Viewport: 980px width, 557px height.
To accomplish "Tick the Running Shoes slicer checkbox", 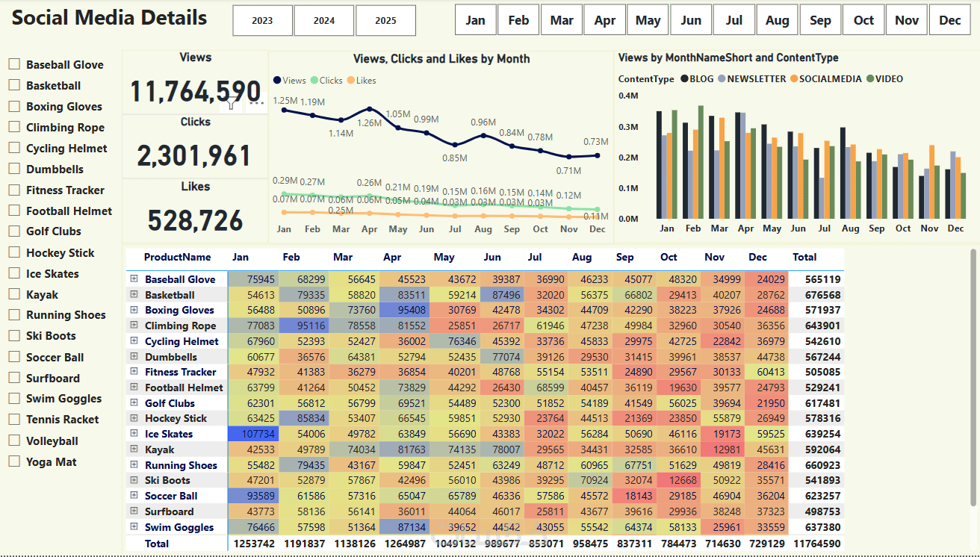I will [14, 315].
